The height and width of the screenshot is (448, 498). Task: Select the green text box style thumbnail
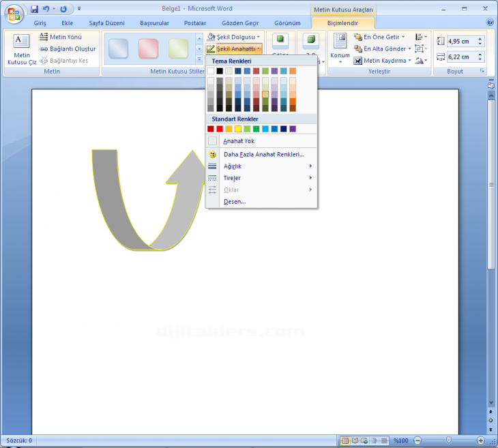(178, 49)
